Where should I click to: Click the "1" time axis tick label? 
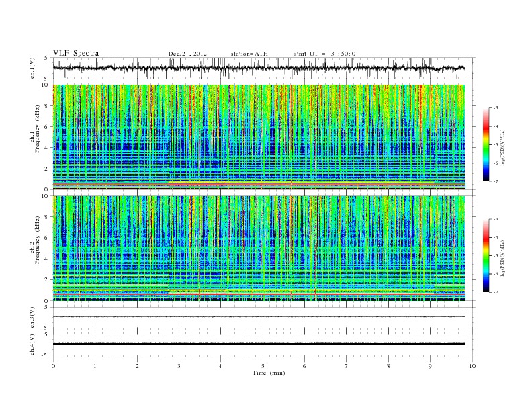click(95, 366)
